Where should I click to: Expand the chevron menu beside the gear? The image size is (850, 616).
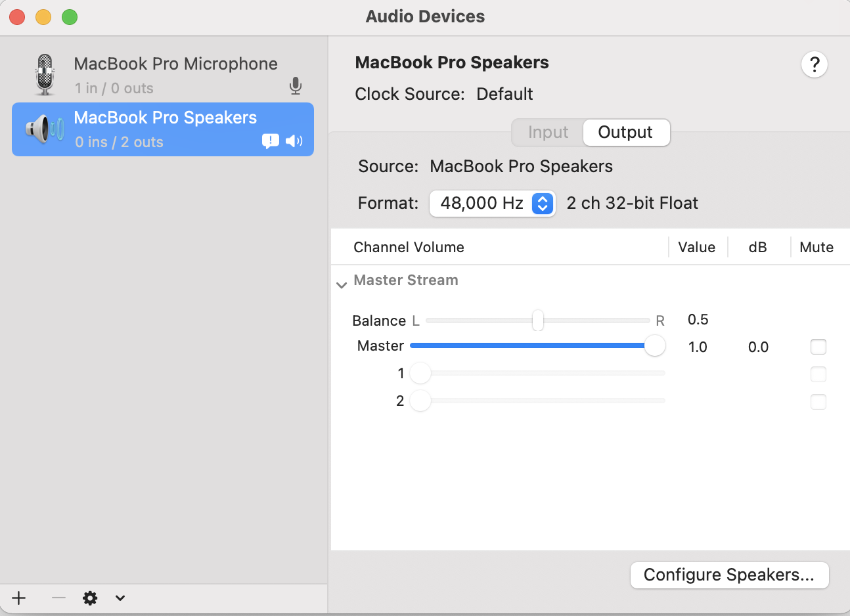click(x=120, y=598)
